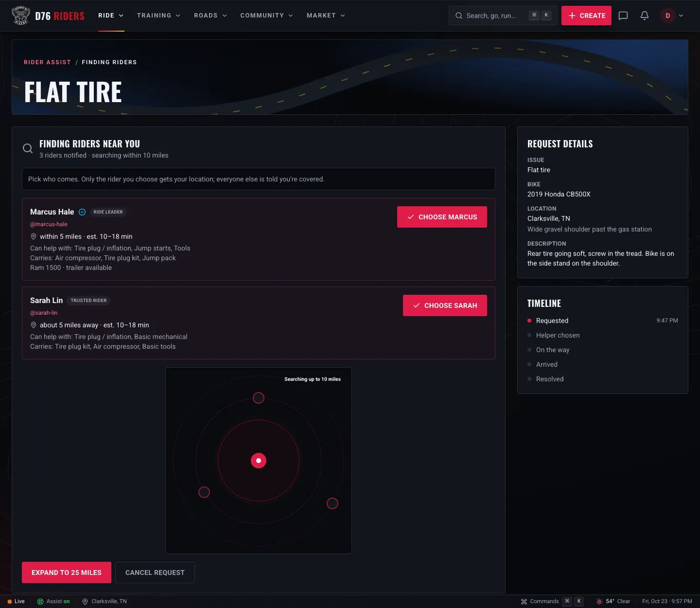Click the Assist on lifebuoy icon in the status bar
Image resolution: width=700 pixels, height=608 pixels.
(40, 602)
